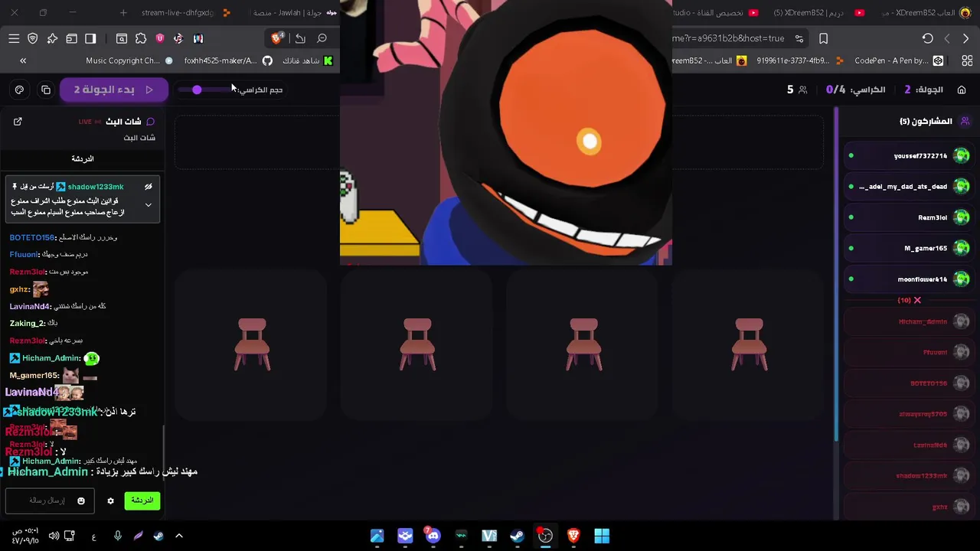The width and height of the screenshot is (980, 551).
Task: Click the share arrow icon in address bar
Action: coord(300,38)
